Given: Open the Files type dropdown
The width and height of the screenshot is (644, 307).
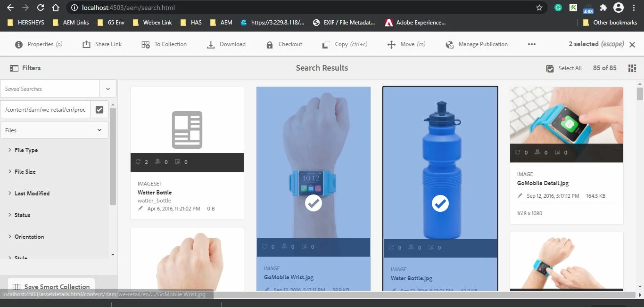Looking at the screenshot, I should [54, 130].
